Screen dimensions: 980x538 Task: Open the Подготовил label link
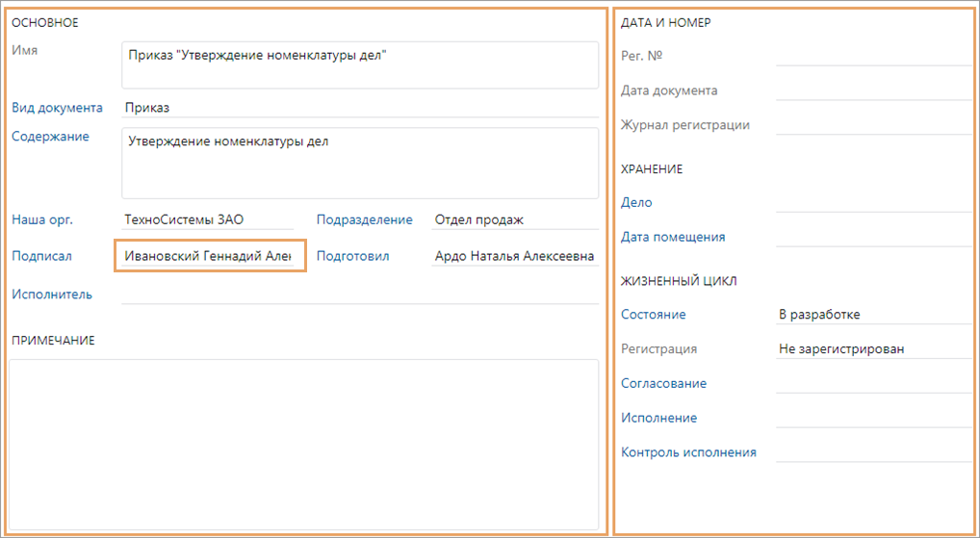click(x=352, y=256)
